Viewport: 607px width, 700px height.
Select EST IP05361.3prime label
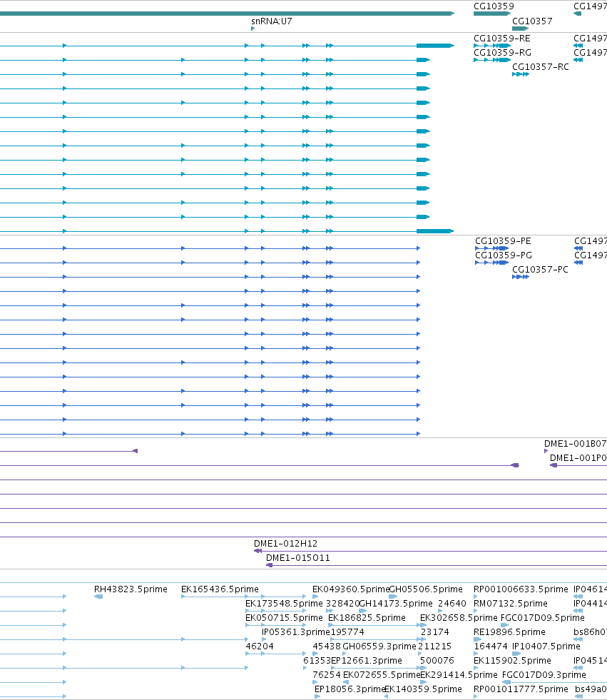[x=295, y=632]
